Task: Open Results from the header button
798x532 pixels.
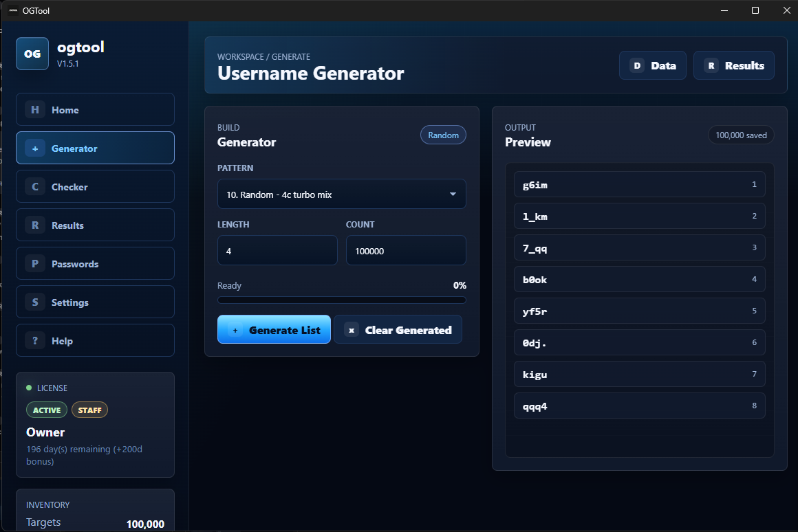Action: click(x=734, y=65)
